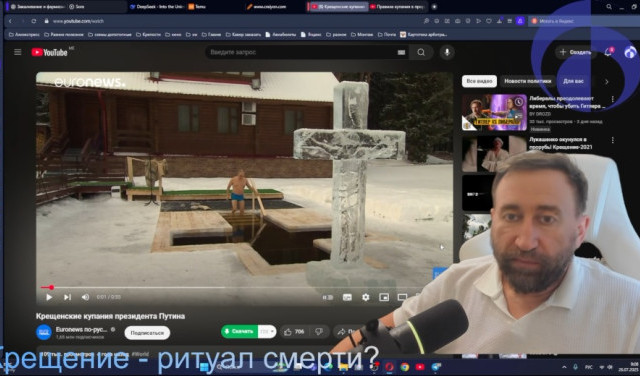640x376 pixels.
Task: Switch to the DeepSeek browser tab
Action: tap(157, 7)
